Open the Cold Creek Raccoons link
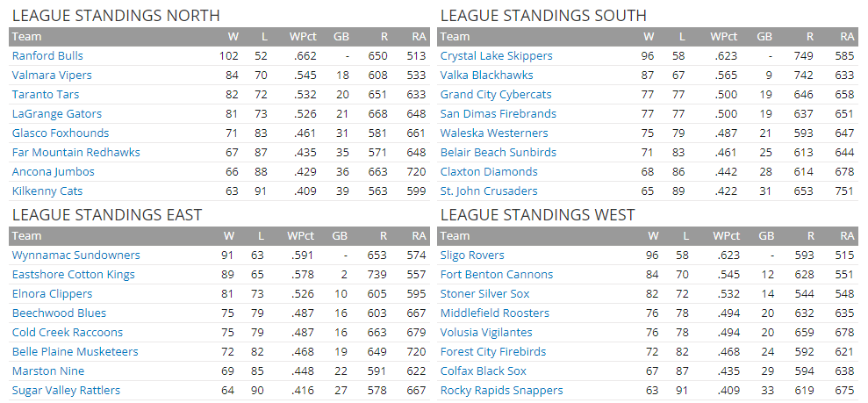Screen dimensions: 868x403 [68, 333]
